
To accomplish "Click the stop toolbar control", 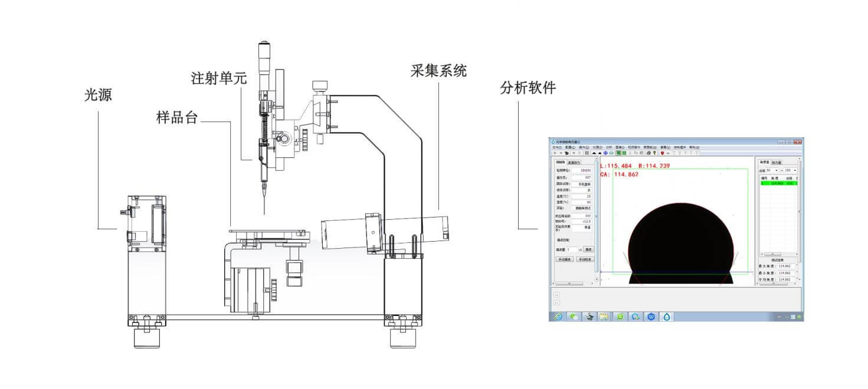I will tap(561, 153).
